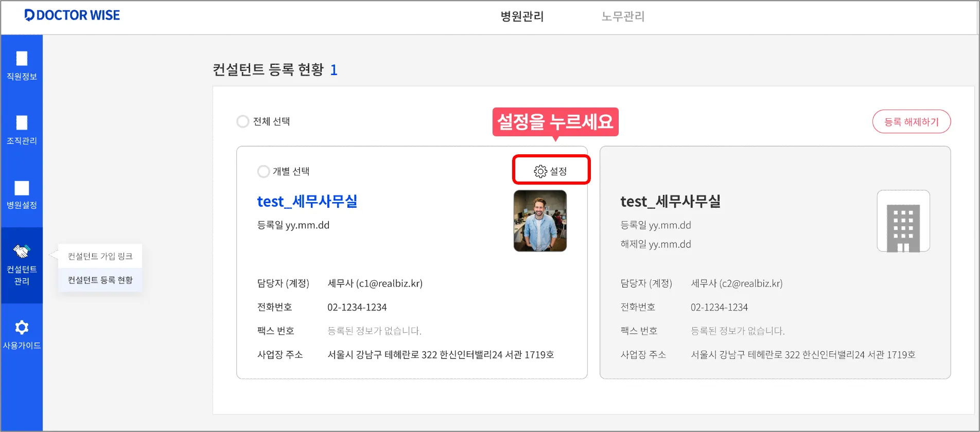Open 컨설턴트 가입 링크 submenu item
This screenshot has width=980, height=432.
100,256
